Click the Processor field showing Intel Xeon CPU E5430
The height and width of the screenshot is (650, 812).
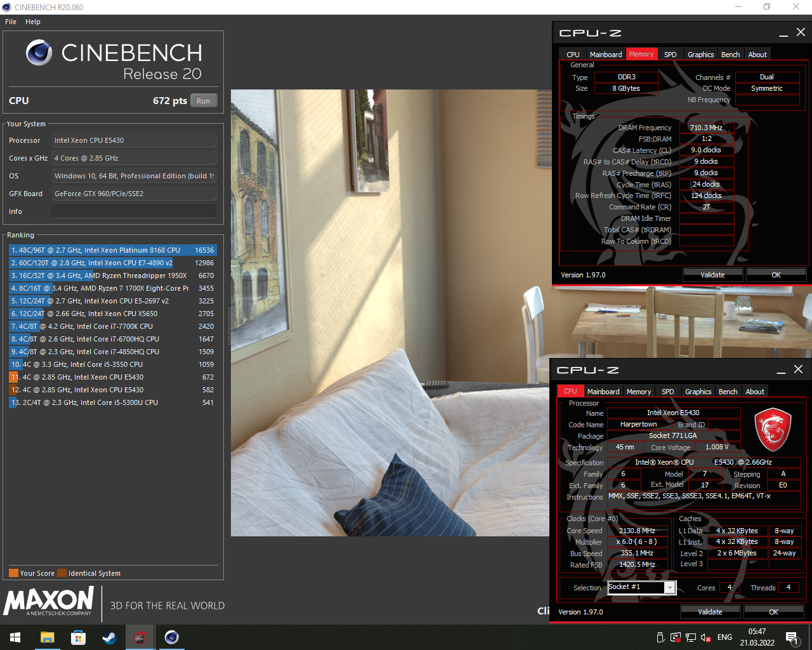134,140
